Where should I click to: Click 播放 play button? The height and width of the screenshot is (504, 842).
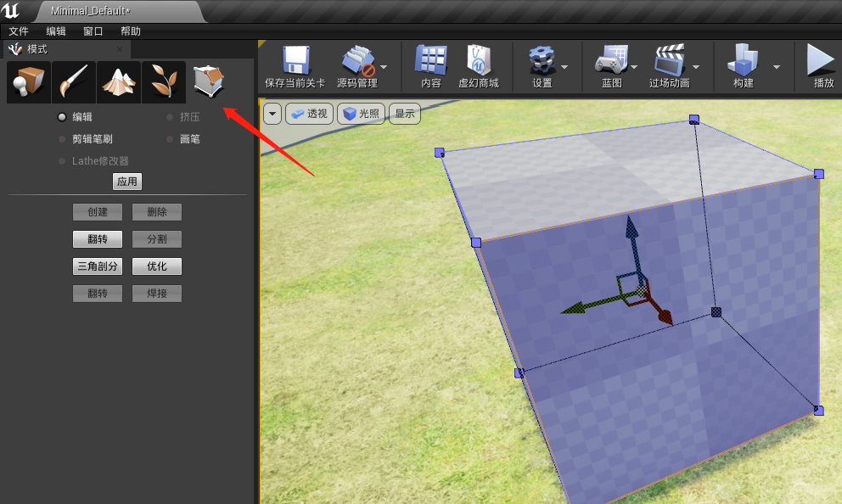pyautogui.click(x=822, y=67)
